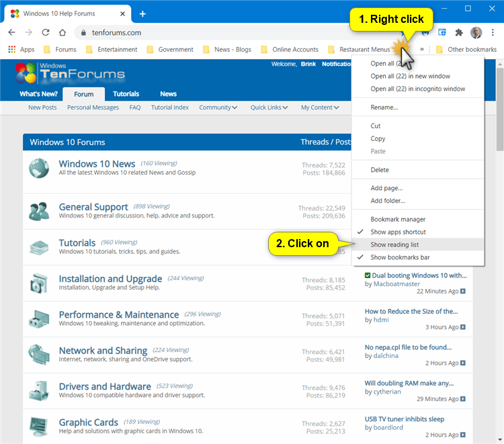This screenshot has width=504, height=444.
Task: Click the Performance & Maintenance icon
Action: point(39,319)
